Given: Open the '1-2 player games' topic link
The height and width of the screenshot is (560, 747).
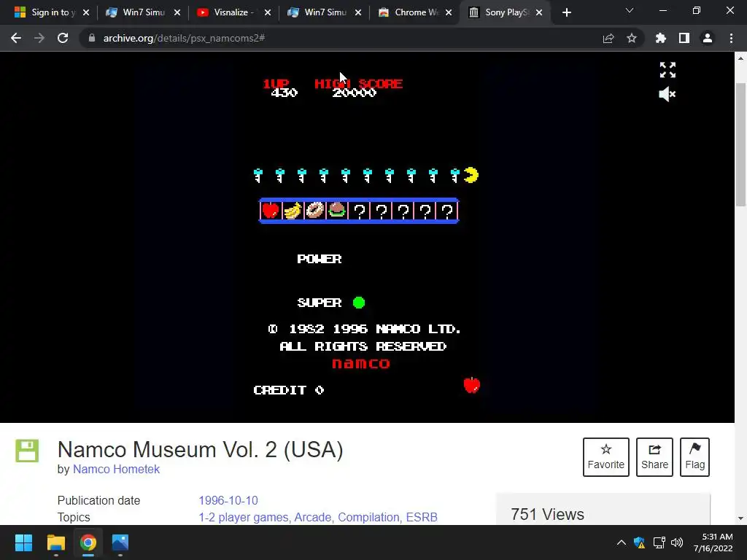Looking at the screenshot, I should click(x=244, y=517).
